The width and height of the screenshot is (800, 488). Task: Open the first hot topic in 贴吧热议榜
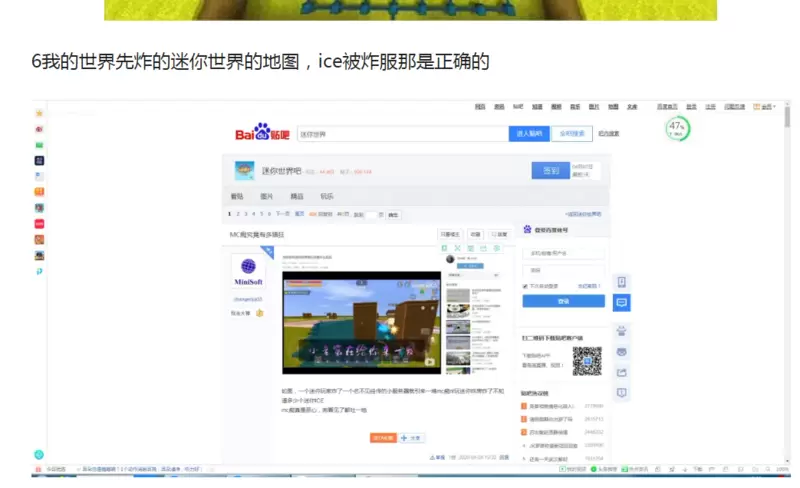(x=552, y=406)
